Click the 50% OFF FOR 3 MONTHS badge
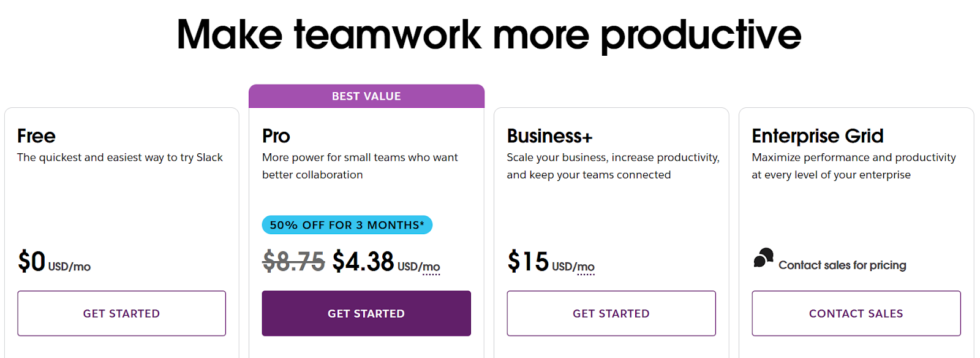Screen dimensions: 980x358 [x=347, y=224]
